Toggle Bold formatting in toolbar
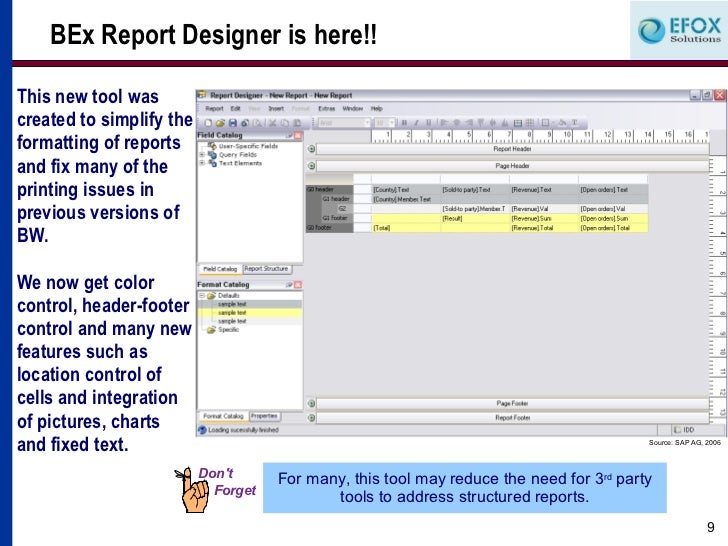 tap(404, 123)
